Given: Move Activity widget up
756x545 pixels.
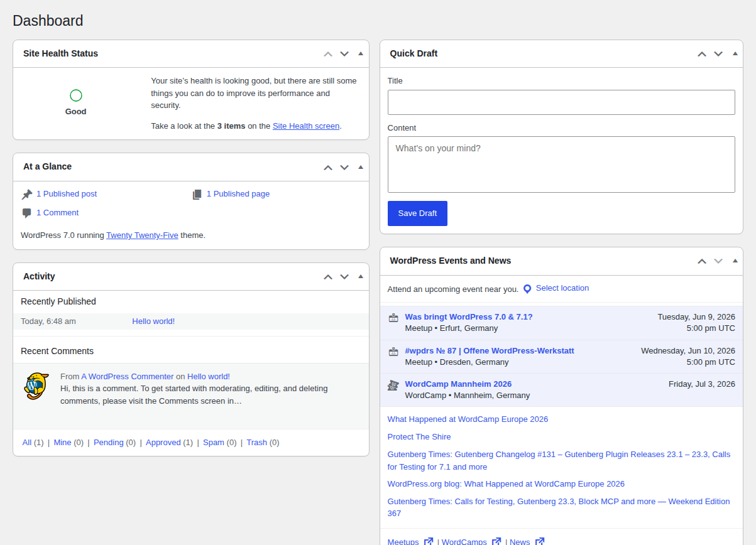Looking at the screenshot, I should (328, 277).
